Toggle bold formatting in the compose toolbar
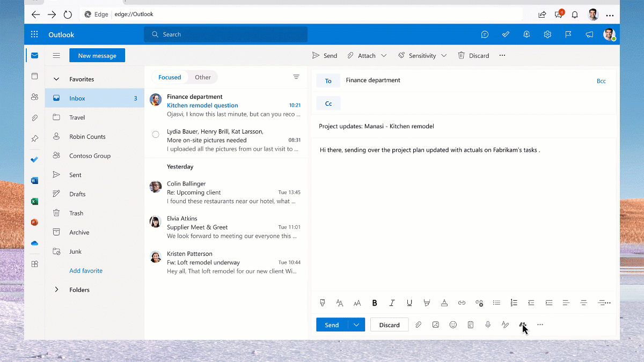Viewport: 644px width, 362px height. (375, 303)
